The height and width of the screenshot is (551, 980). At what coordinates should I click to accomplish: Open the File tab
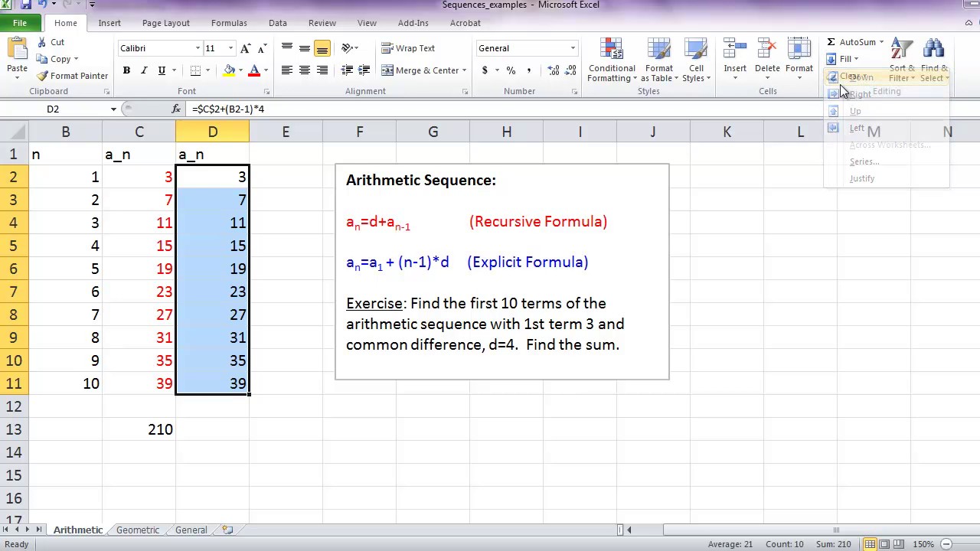(20, 23)
